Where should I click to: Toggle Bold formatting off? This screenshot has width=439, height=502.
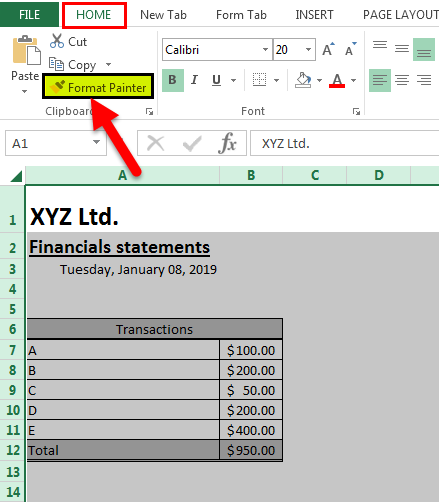pos(173,80)
